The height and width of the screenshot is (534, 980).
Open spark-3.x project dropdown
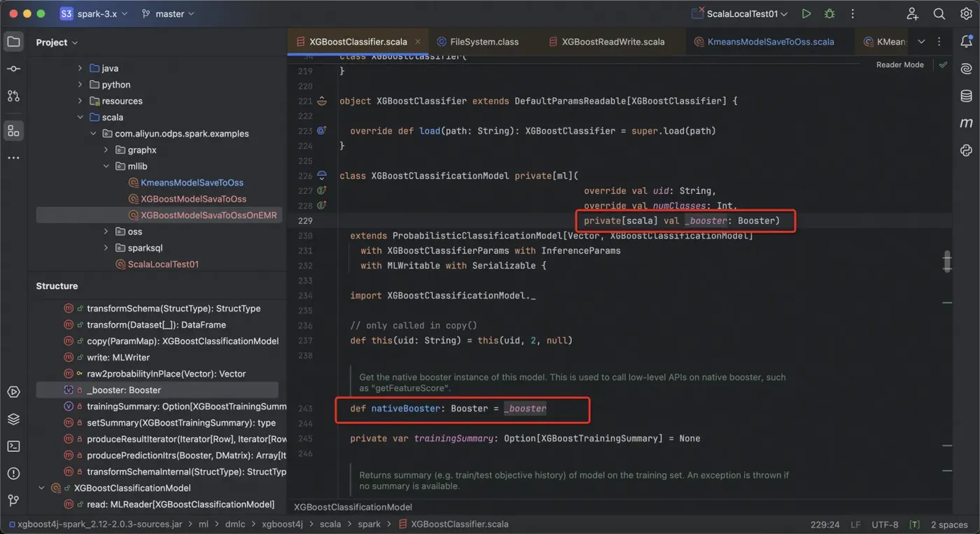(x=94, y=14)
